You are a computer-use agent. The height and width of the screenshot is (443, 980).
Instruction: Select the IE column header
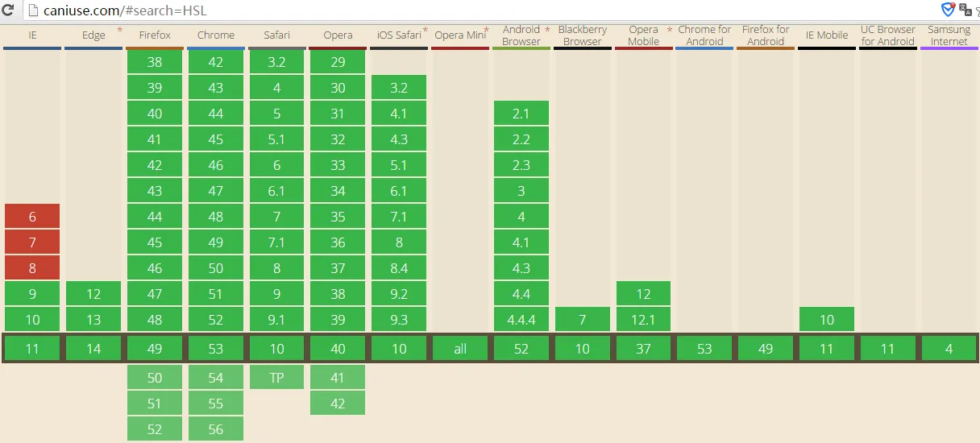click(32, 35)
